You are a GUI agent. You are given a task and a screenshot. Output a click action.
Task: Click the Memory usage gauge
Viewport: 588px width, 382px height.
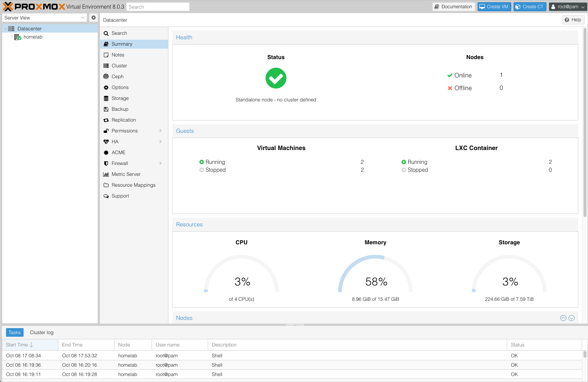tap(375, 274)
